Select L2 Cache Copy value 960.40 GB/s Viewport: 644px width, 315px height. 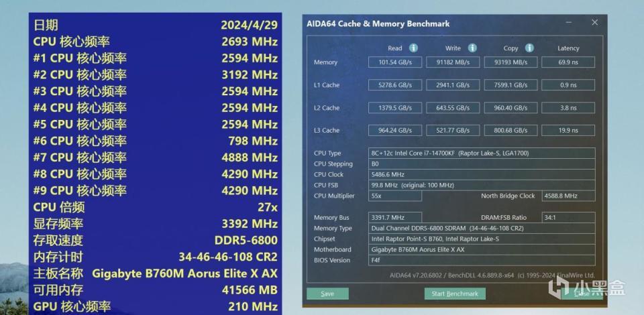pos(511,108)
